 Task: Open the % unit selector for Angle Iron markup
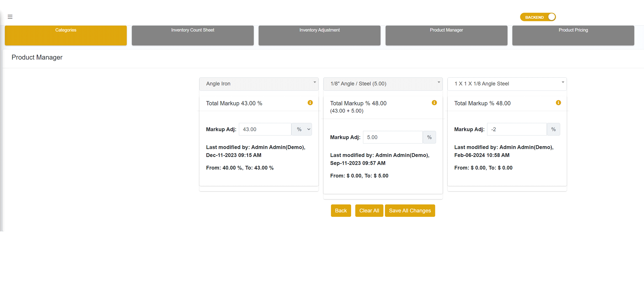coord(302,129)
